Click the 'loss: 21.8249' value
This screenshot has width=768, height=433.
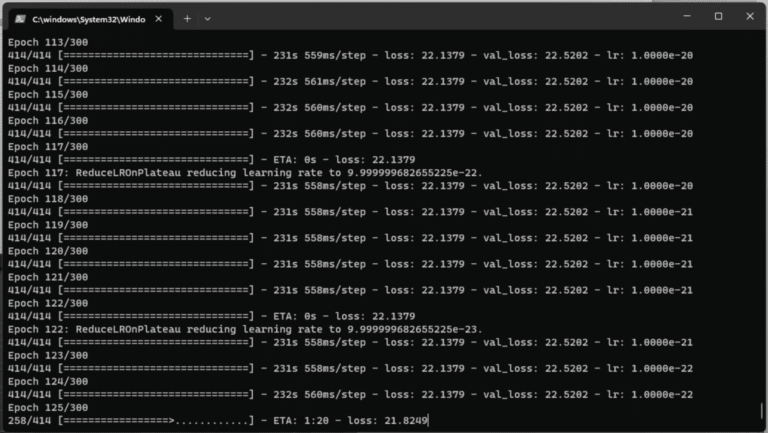[x=387, y=420]
